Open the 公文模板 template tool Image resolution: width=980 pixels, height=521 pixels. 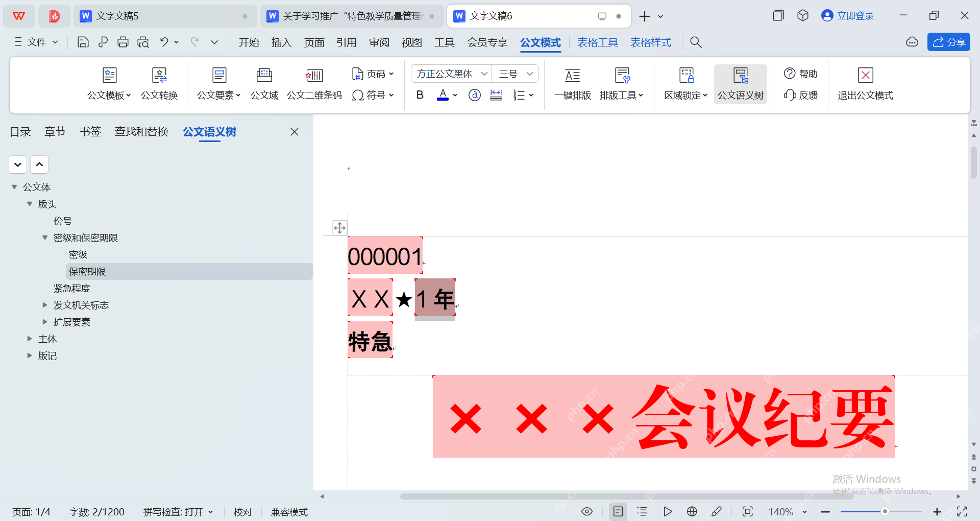coord(109,84)
